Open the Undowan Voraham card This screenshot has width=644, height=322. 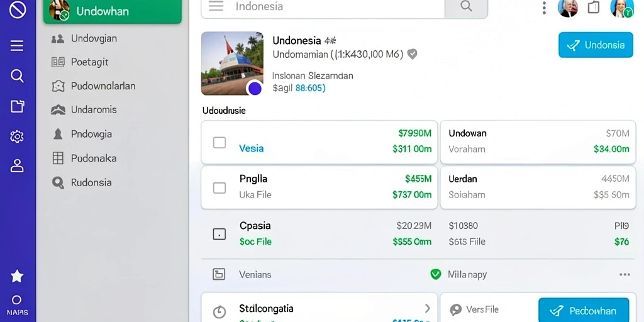pyautogui.click(x=538, y=142)
